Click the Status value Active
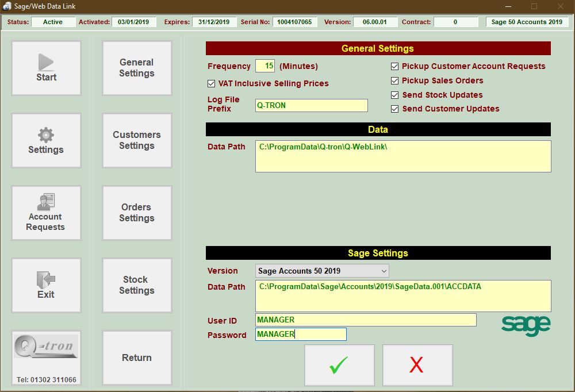The width and height of the screenshot is (575, 392). point(53,22)
